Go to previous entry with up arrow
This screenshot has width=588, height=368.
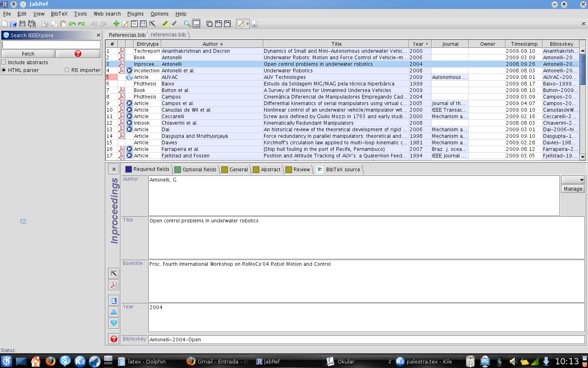(114, 312)
